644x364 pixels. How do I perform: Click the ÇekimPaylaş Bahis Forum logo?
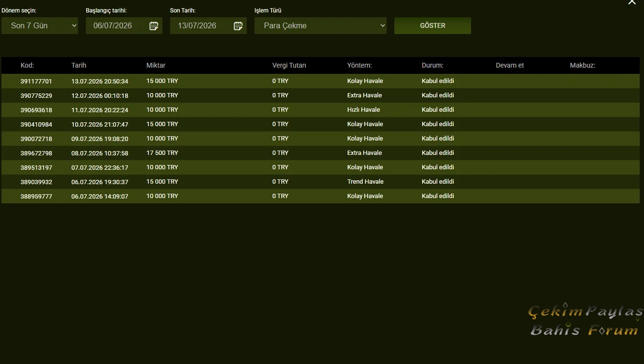point(585,320)
